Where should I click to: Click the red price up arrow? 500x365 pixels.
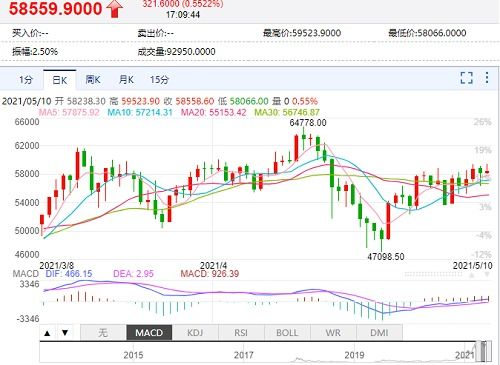pos(114,9)
